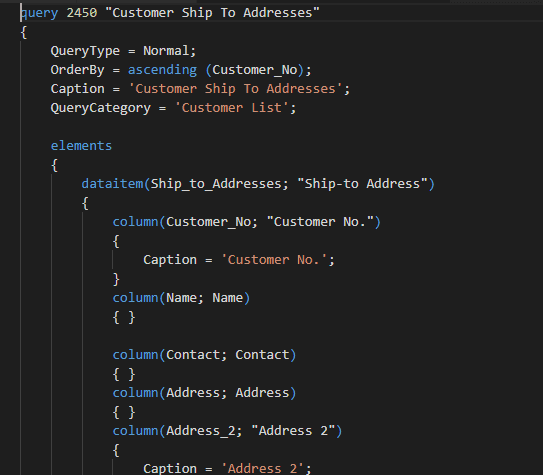Click the 'Customer No.' caption string
The height and width of the screenshot is (475, 543).
274,260
